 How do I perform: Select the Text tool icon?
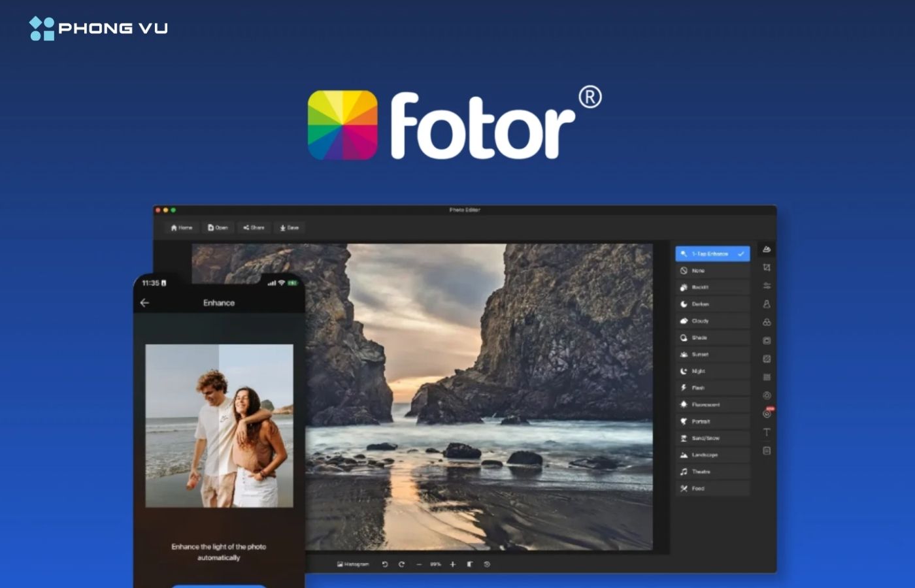point(767,433)
